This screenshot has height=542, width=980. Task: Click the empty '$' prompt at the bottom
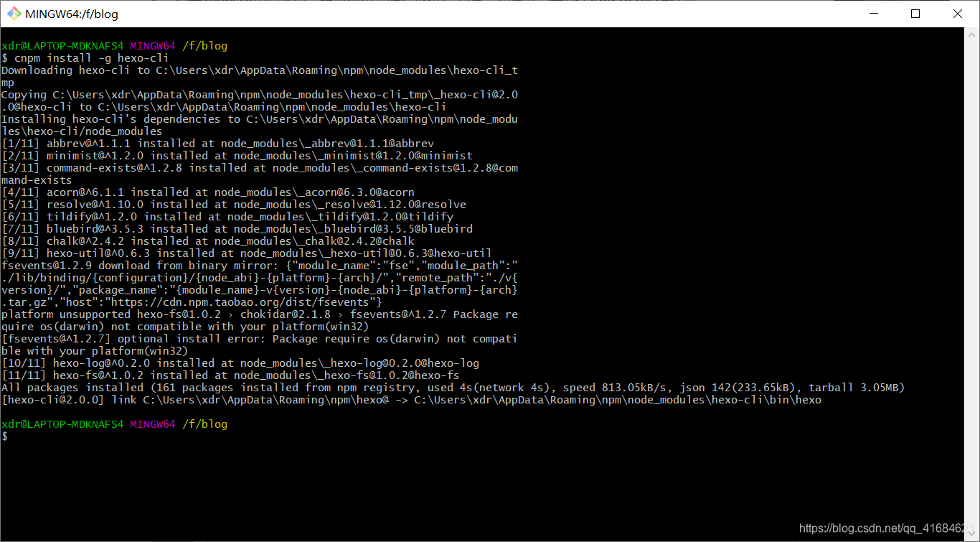pos(4,436)
